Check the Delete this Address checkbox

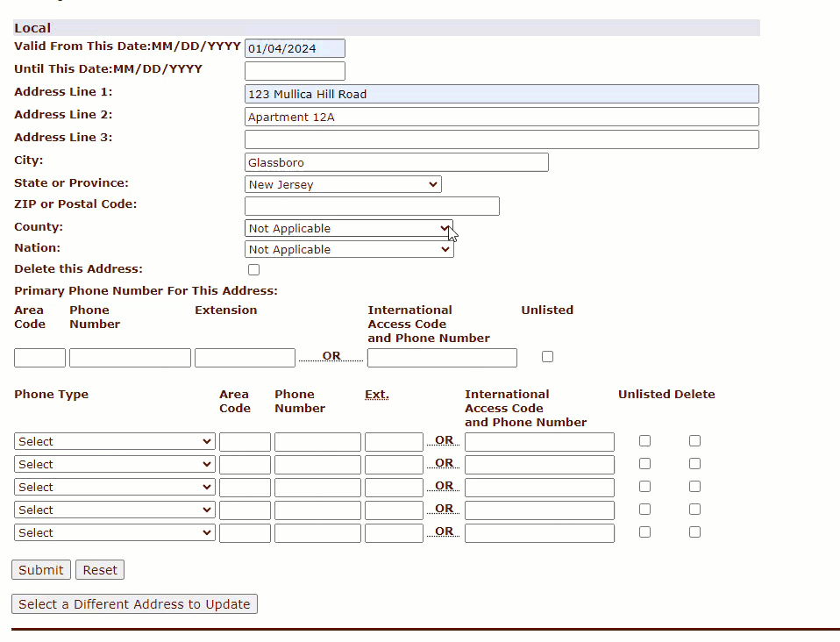click(254, 270)
